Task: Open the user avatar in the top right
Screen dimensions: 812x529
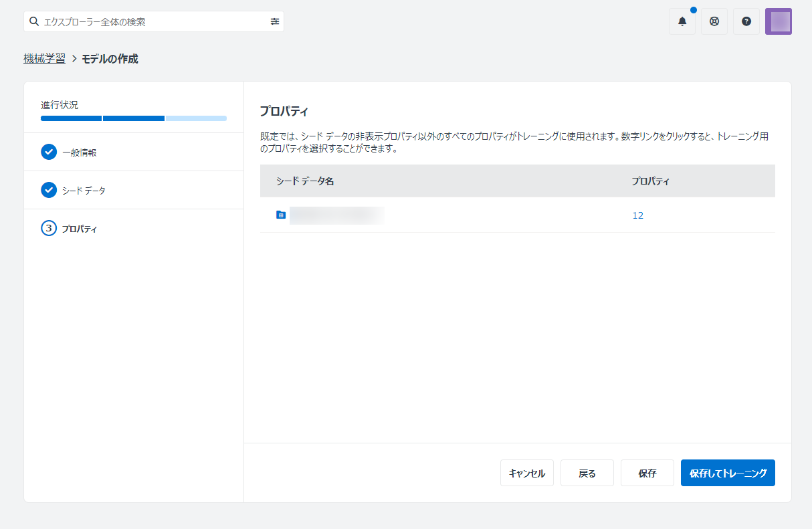Action: 778,21
